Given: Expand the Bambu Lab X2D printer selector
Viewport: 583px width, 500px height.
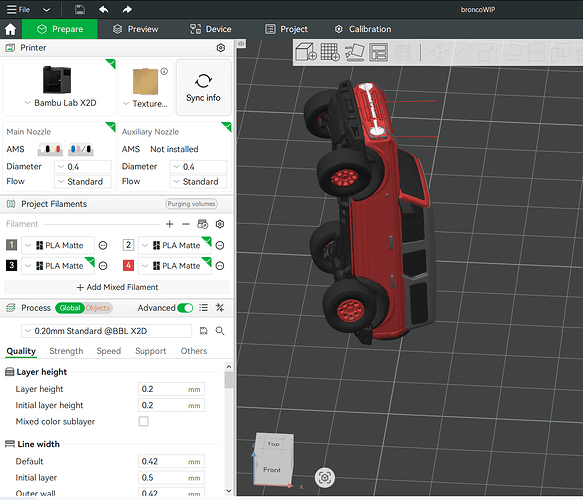Looking at the screenshot, I should 59,103.
